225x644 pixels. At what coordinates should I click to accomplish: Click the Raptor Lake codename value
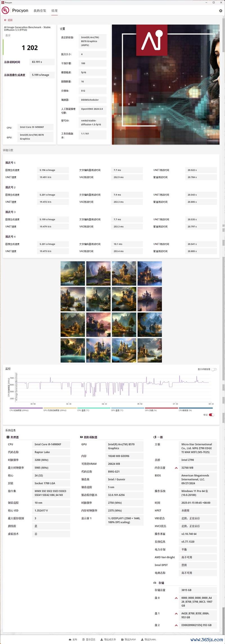coord(51,452)
